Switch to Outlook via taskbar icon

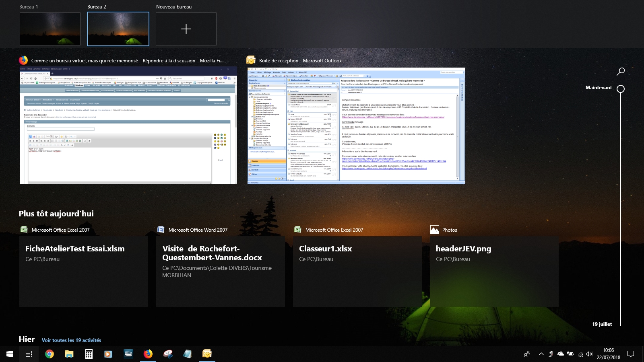tap(207, 354)
